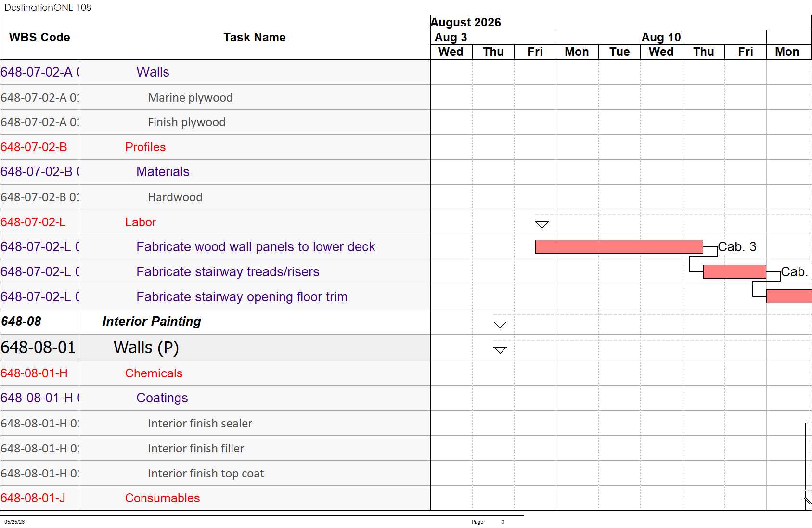The image size is (812, 528).
Task: Select the Hardwood task row
Action: pyautogui.click(x=215, y=197)
